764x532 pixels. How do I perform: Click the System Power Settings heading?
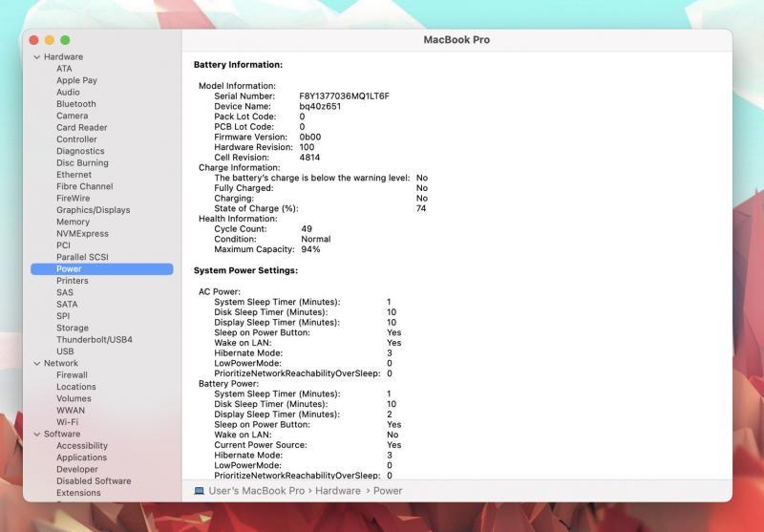245,270
